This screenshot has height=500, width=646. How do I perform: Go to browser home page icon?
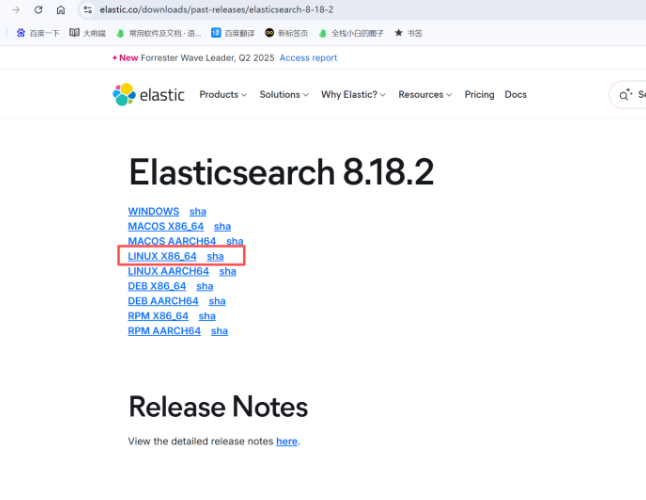pos(61,9)
